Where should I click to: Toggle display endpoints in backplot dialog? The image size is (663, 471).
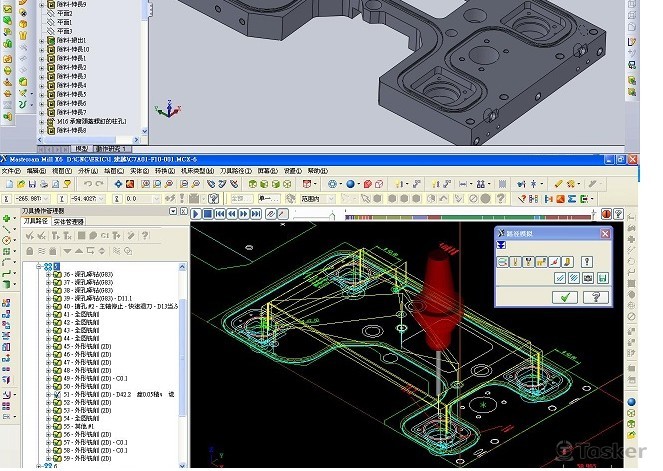pyautogui.click(x=554, y=262)
